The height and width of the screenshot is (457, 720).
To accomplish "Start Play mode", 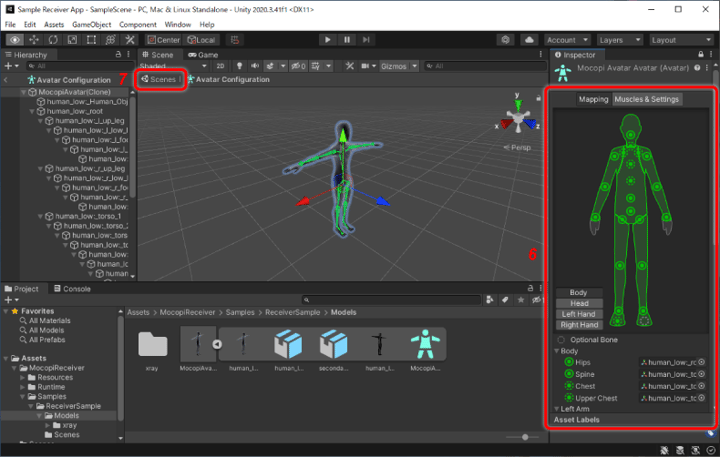I will point(327,40).
